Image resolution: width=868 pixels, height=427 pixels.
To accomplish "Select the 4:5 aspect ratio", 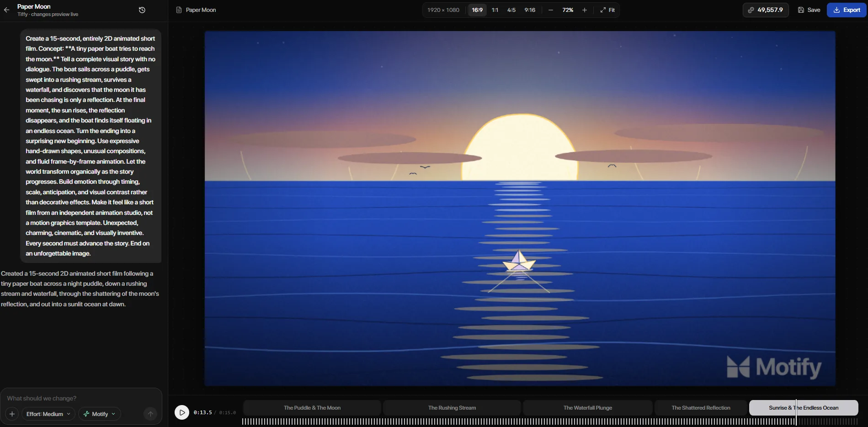I will point(511,10).
